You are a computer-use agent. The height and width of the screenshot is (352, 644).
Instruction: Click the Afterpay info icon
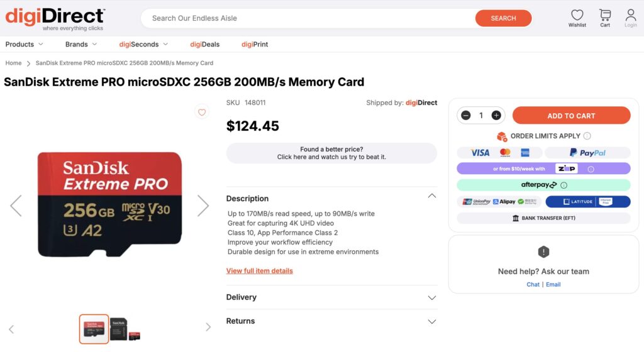click(x=563, y=185)
